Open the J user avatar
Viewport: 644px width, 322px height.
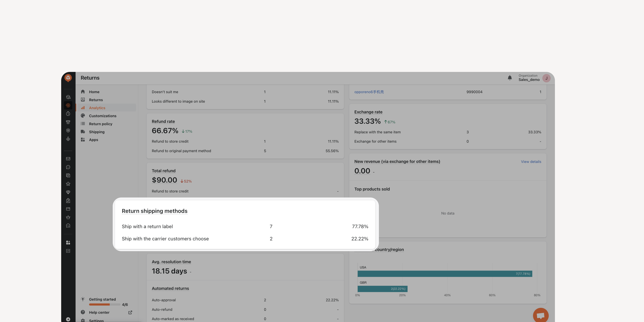click(546, 78)
